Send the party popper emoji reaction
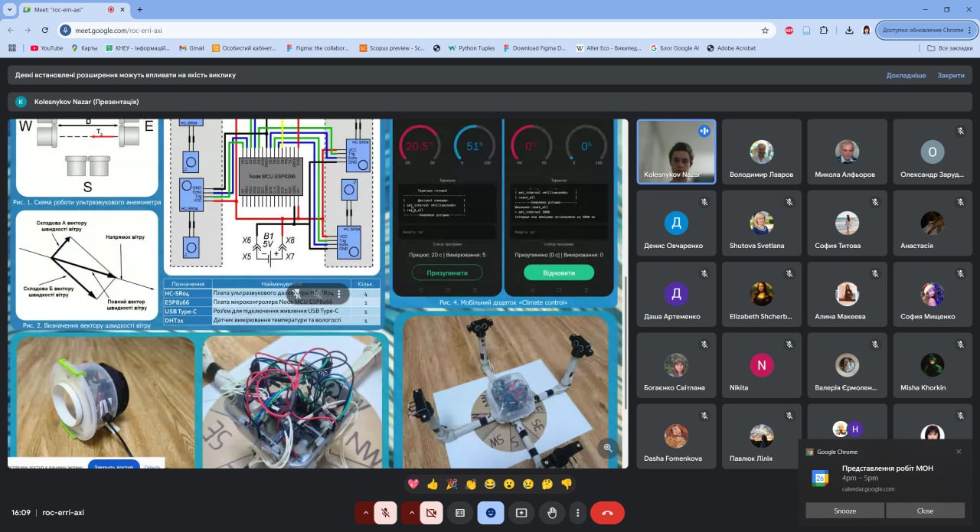Viewport: 980px width, 532px height. [452, 484]
